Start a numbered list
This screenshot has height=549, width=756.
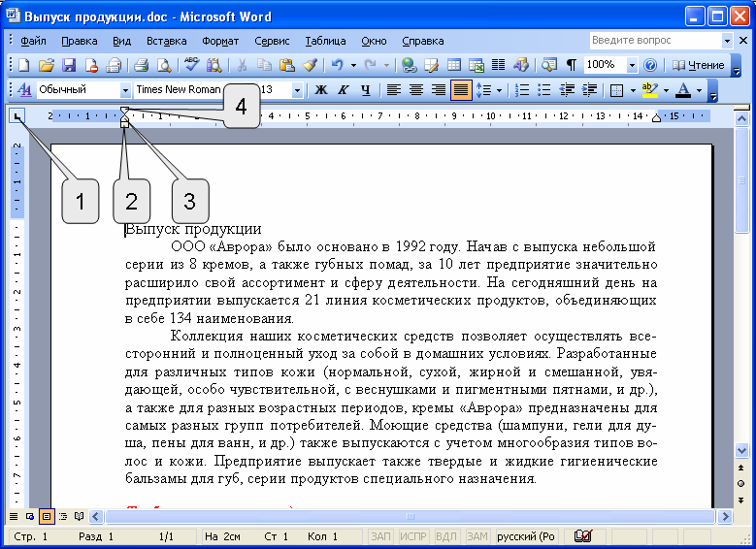point(522,89)
